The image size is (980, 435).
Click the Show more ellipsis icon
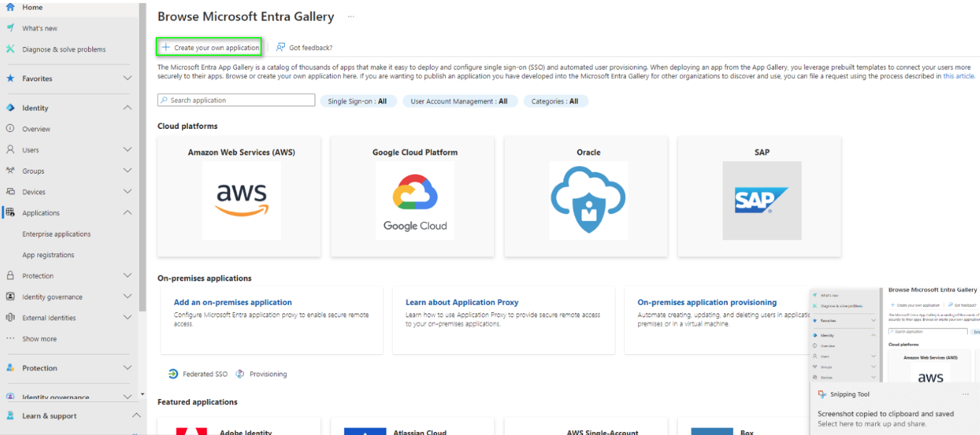click(10, 338)
